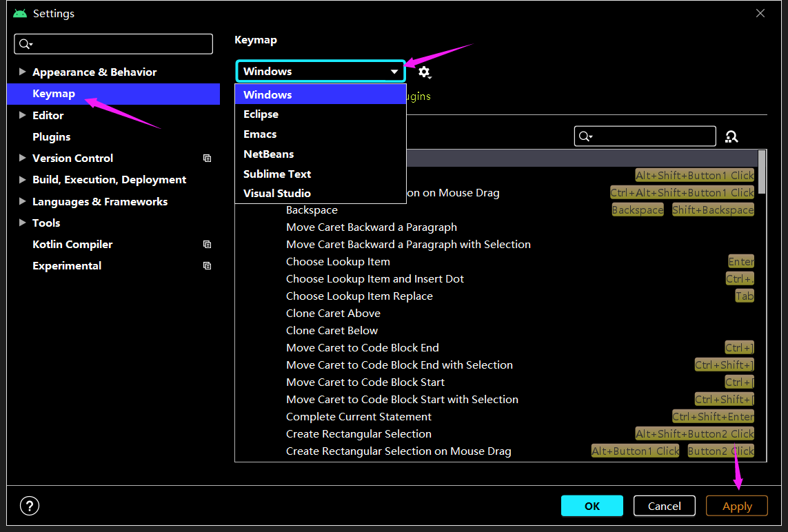Expand Version Control settings node
This screenshot has height=532, width=788.
[22, 158]
